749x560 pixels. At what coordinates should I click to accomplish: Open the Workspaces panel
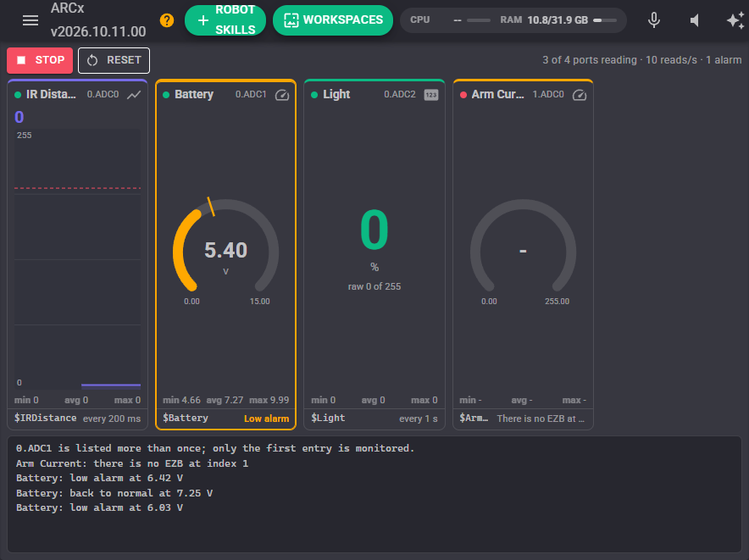(x=333, y=20)
